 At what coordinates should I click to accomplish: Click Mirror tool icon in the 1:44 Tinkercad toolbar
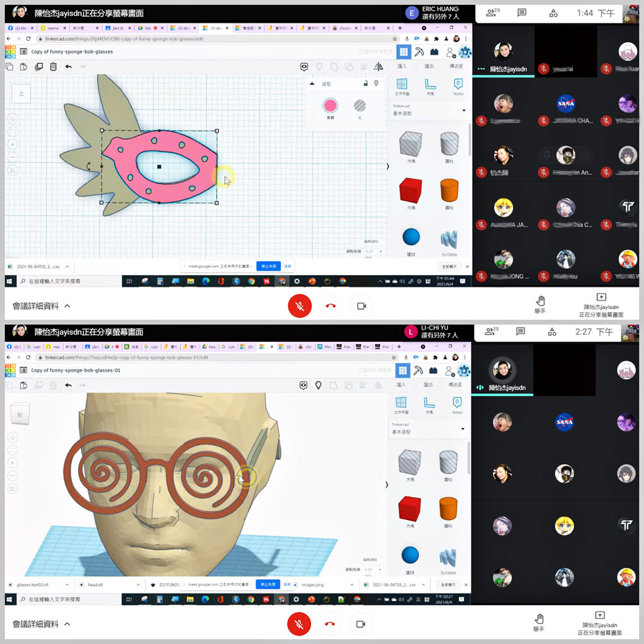378,66
